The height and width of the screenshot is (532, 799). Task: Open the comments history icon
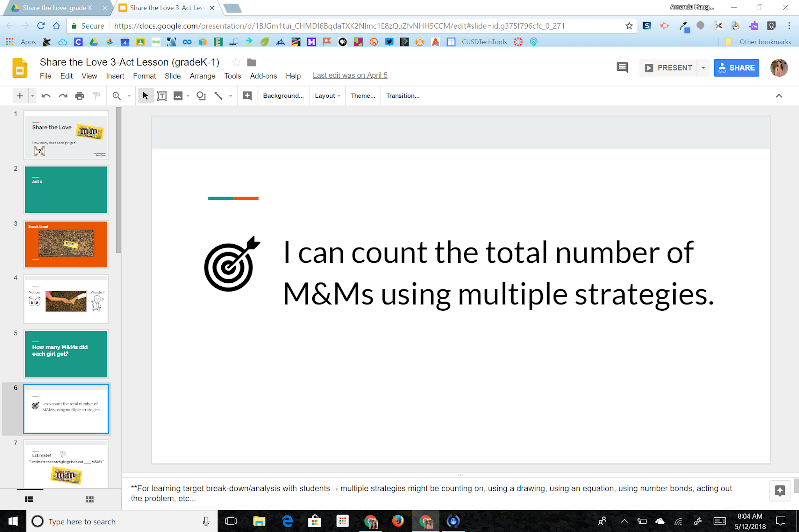622,67
